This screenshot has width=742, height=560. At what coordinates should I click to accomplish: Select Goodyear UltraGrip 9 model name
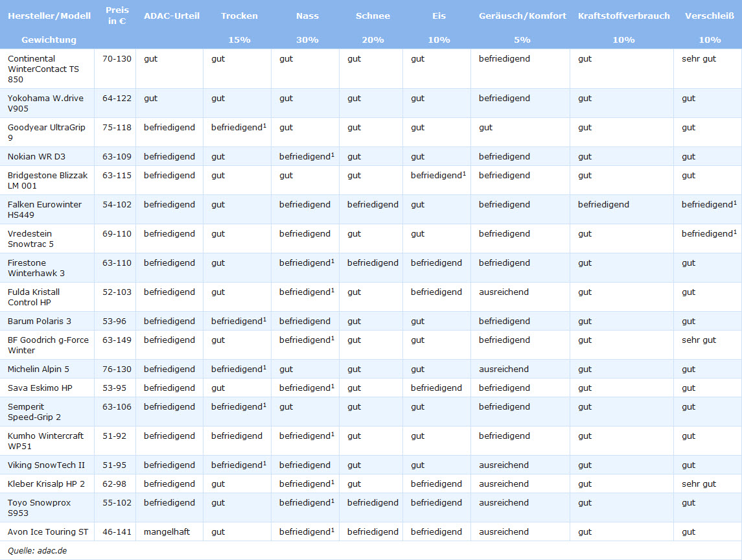click(47, 132)
